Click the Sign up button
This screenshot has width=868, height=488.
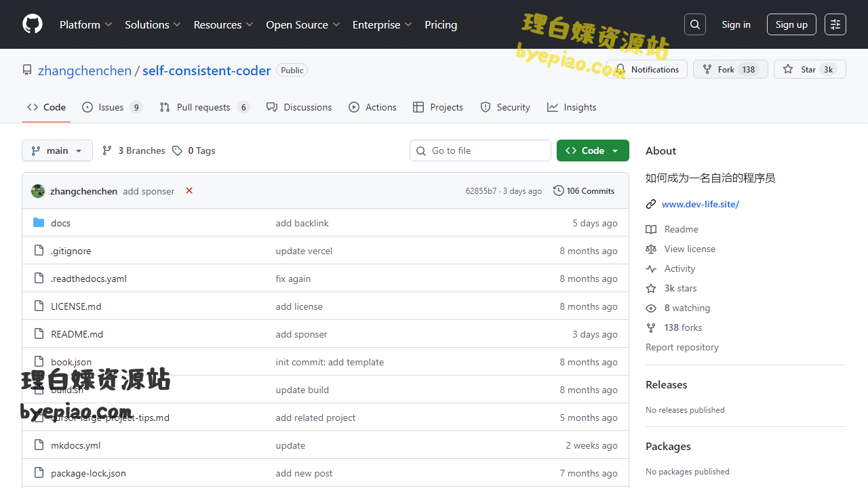pos(791,24)
